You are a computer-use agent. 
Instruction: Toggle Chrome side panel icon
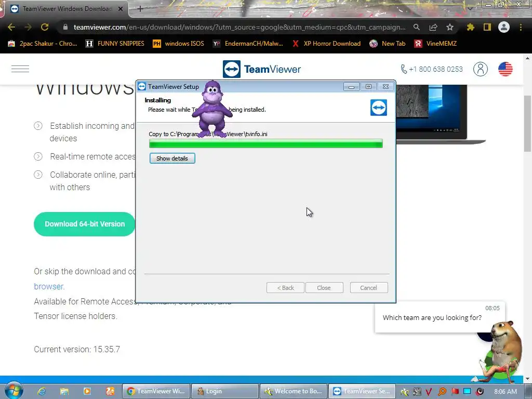(x=487, y=27)
